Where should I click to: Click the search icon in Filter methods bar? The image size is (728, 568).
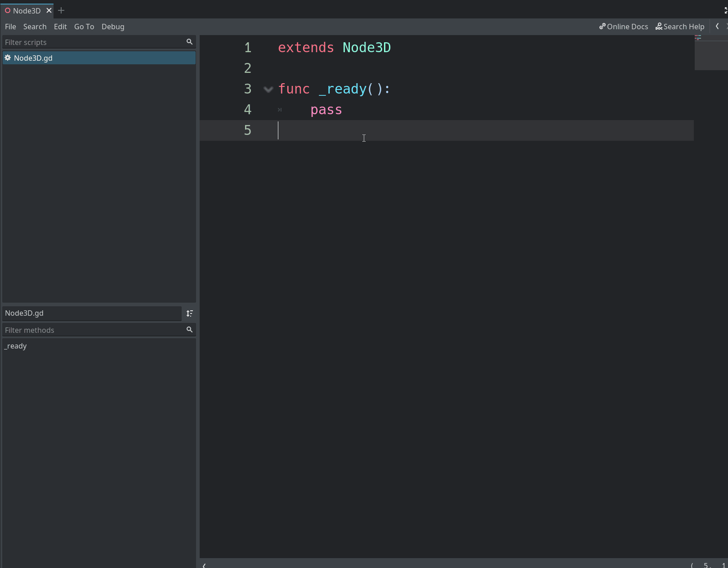click(189, 329)
